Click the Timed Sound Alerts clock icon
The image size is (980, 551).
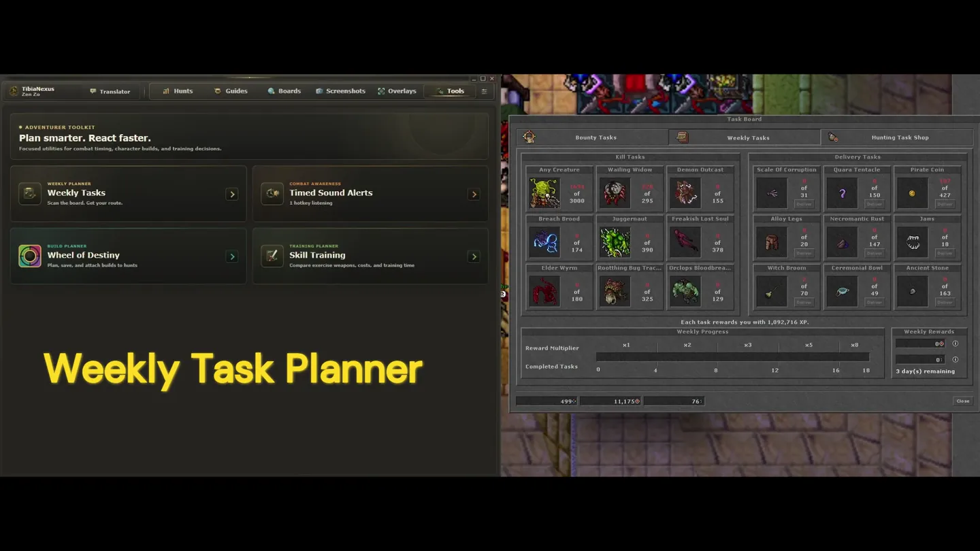tap(272, 193)
